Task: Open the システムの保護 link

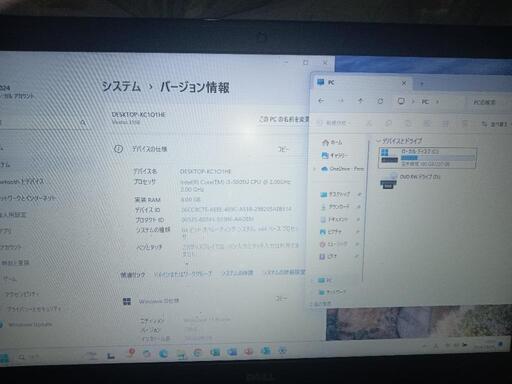Action: coord(237,273)
